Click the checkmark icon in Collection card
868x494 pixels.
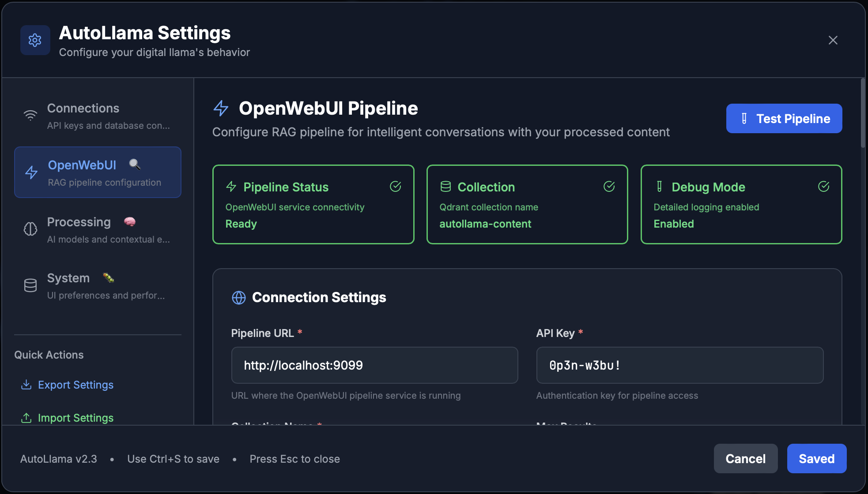[x=609, y=187]
